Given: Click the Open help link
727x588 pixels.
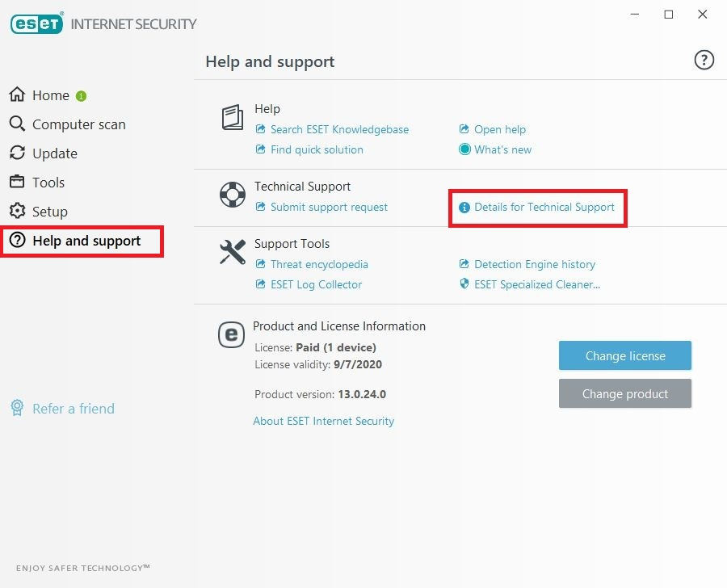Looking at the screenshot, I should [500, 129].
